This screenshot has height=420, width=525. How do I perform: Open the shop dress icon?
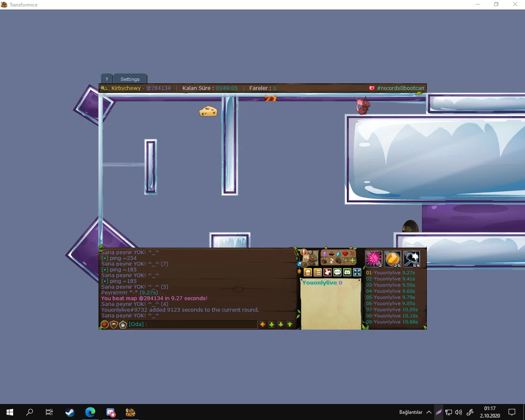coord(328,272)
